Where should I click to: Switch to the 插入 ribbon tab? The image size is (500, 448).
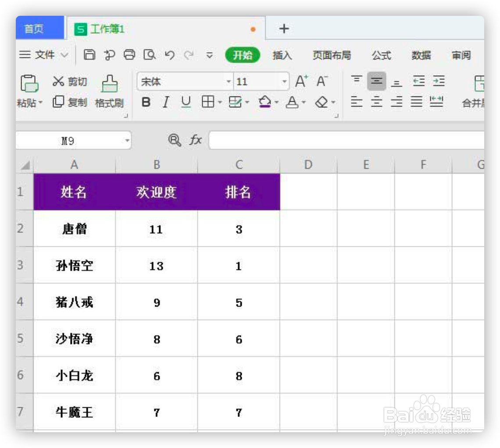[x=282, y=55]
